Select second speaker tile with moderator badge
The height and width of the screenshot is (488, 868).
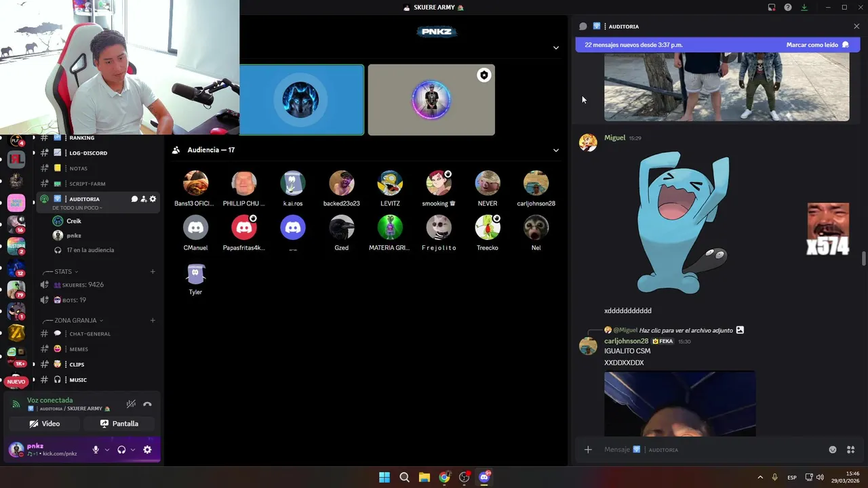pos(431,100)
